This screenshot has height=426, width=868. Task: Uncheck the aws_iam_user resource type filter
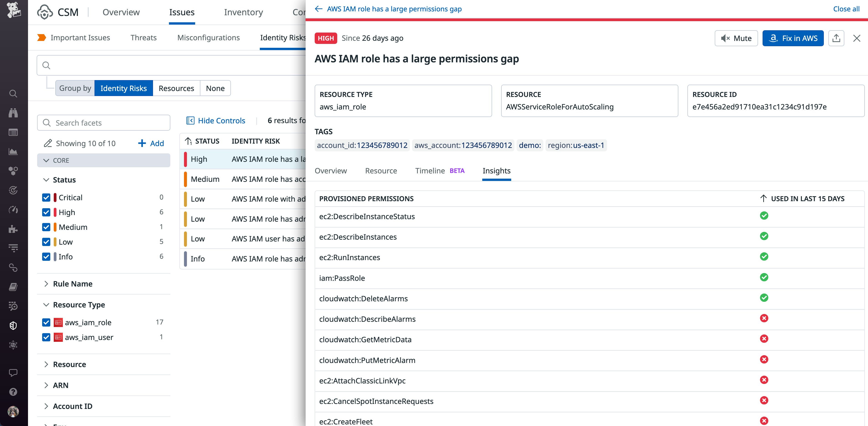coord(46,337)
